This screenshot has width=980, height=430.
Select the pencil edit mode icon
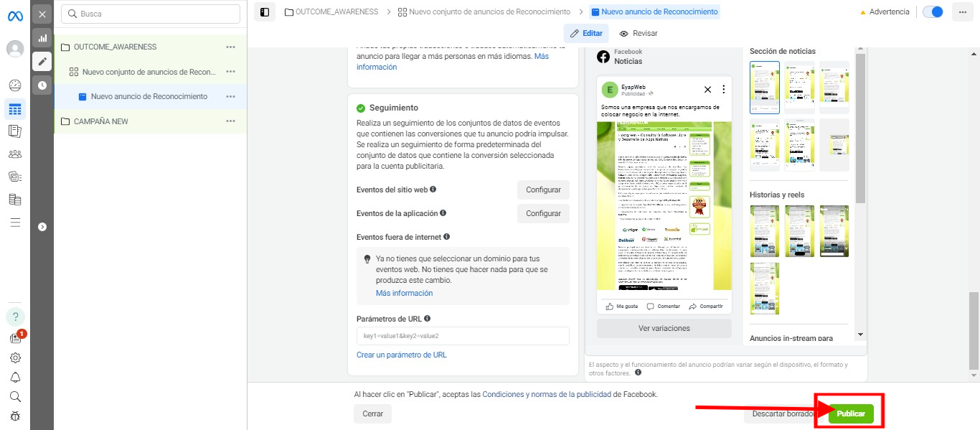tap(42, 61)
